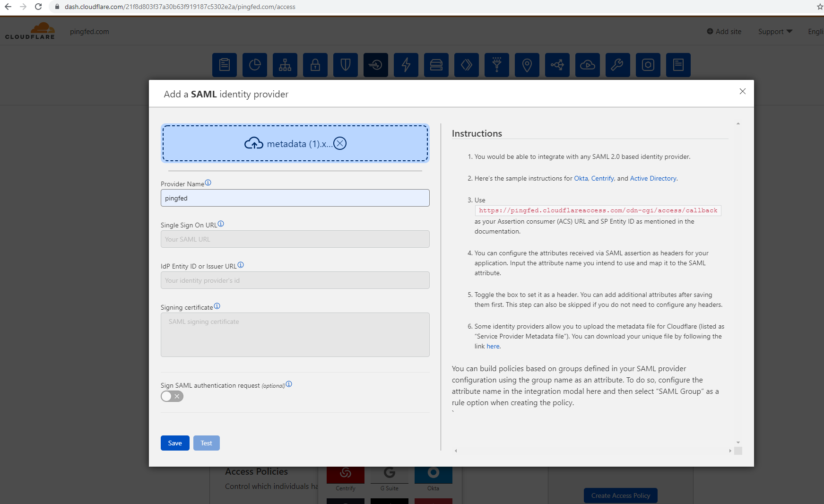Open the Traffic share-nodes icon
This screenshot has width=824, height=504.
(x=557, y=65)
